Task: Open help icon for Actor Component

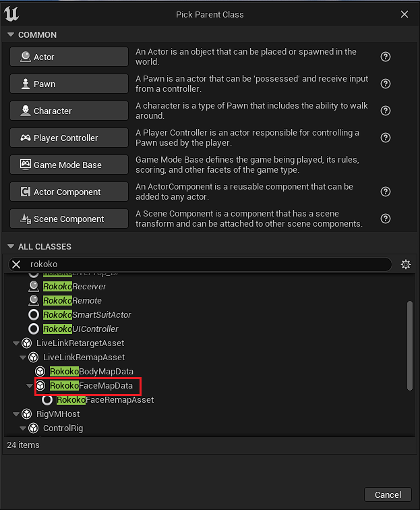Action: tap(386, 192)
